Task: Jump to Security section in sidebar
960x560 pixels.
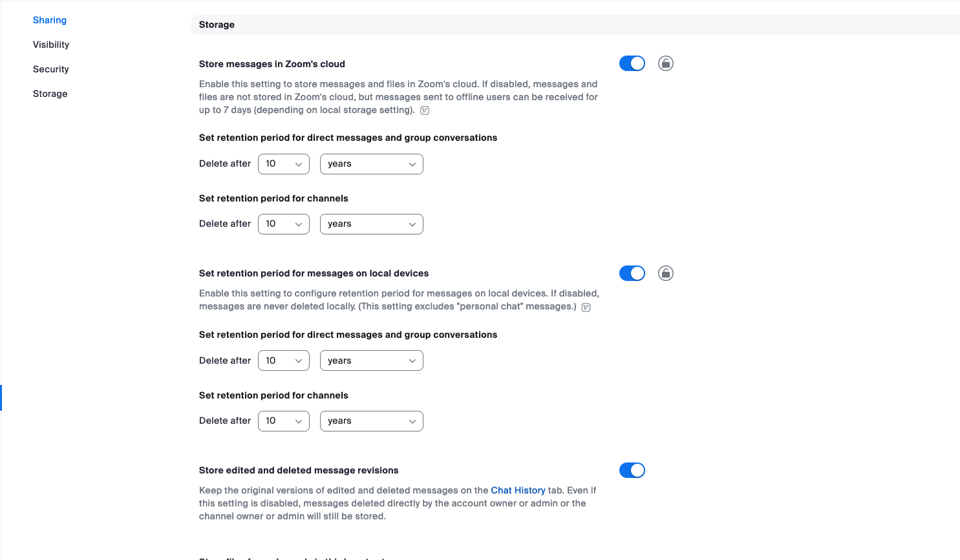Action: [51, 69]
